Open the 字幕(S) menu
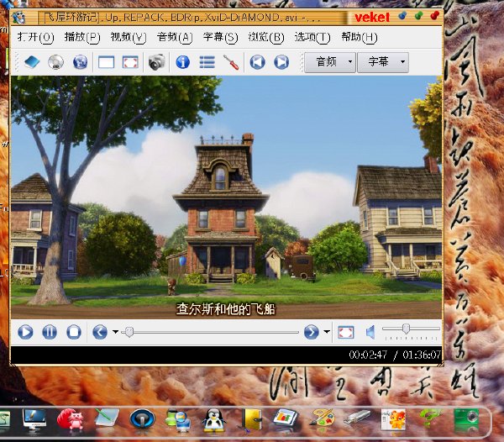 (x=220, y=37)
